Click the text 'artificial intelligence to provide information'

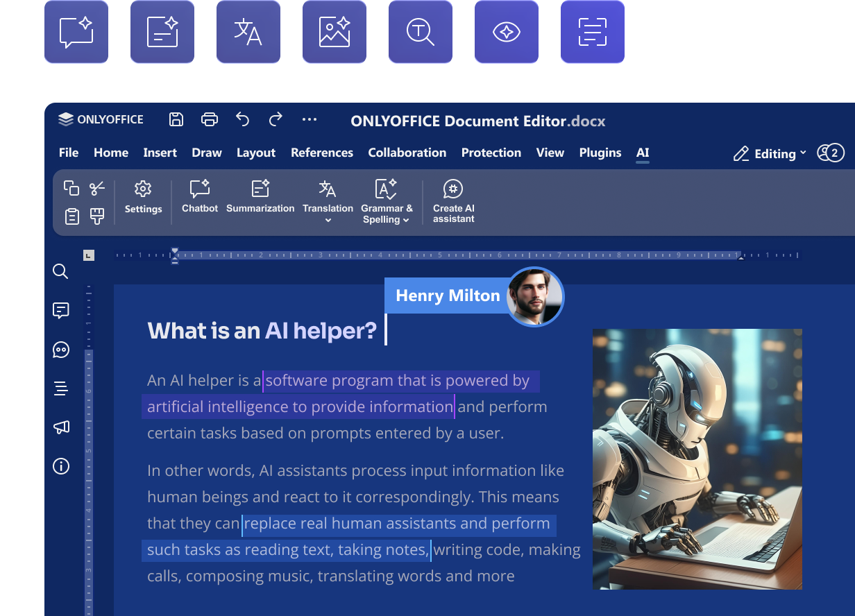(300, 407)
